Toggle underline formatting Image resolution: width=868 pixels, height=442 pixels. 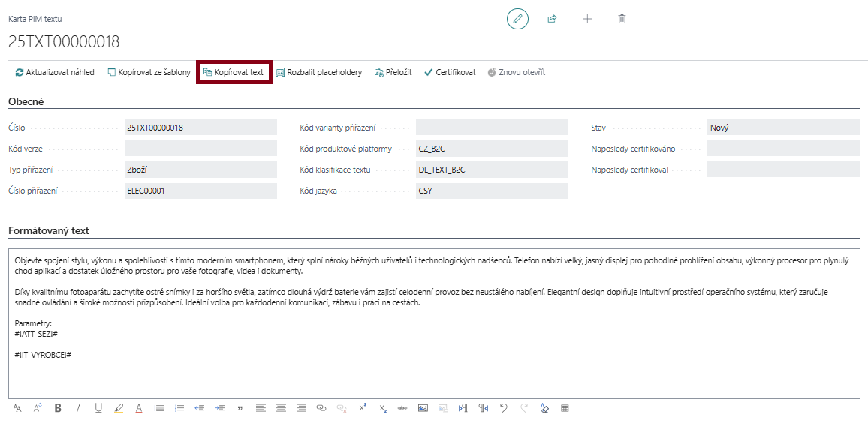point(98,408)
